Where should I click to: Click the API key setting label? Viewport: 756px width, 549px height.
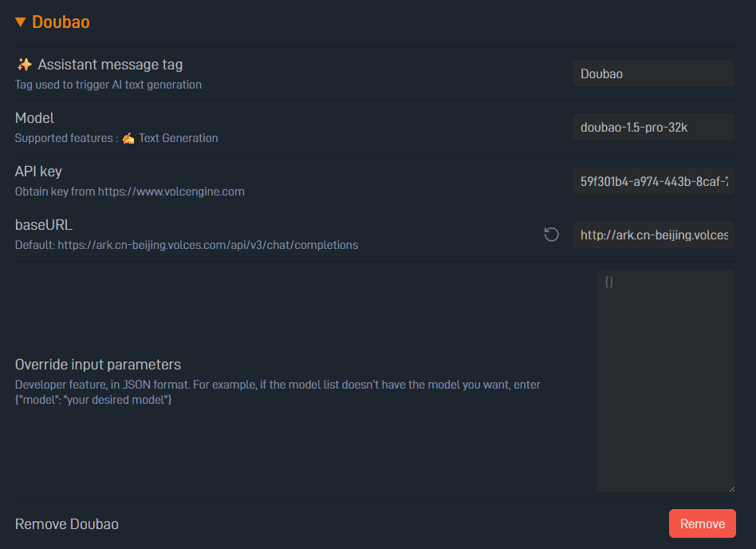pos(38,172)
